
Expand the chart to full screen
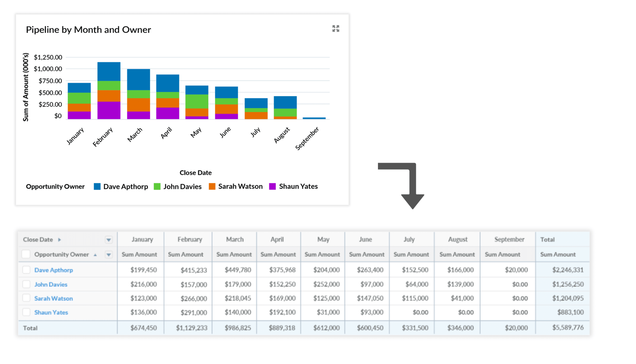coord(336,29)
